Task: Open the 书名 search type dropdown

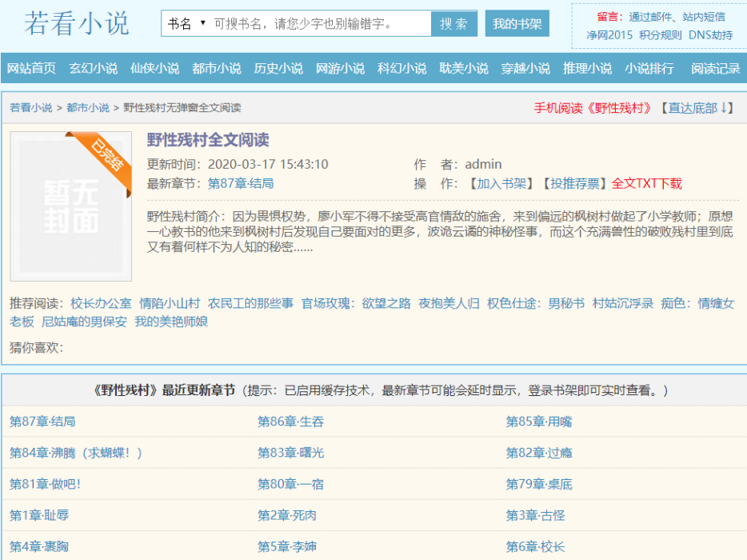Action: click(x=186, y=24)
